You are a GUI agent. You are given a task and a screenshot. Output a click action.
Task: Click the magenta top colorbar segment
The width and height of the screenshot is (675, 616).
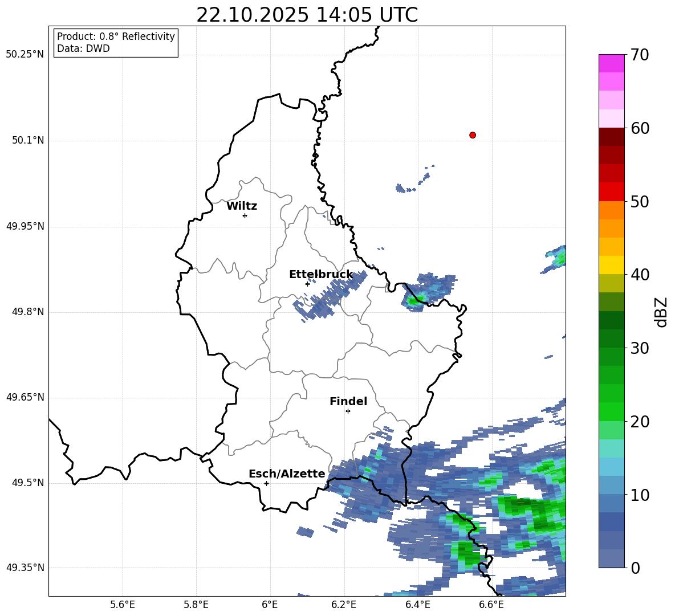611,63
